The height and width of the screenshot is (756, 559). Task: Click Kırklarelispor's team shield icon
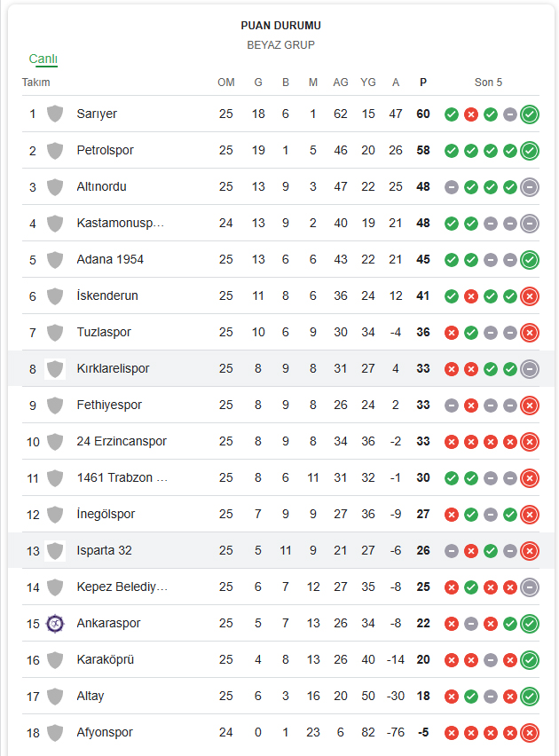(x=55, y=369)
